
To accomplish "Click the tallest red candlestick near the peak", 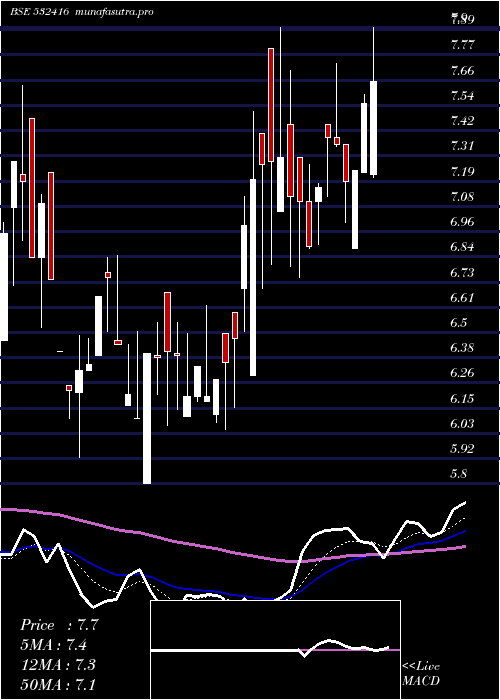I will pyautogui.click(x=271, y=105).
